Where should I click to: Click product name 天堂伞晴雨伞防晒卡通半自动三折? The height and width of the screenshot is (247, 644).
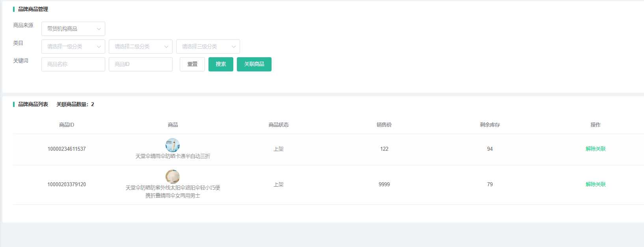pos(173,156)
